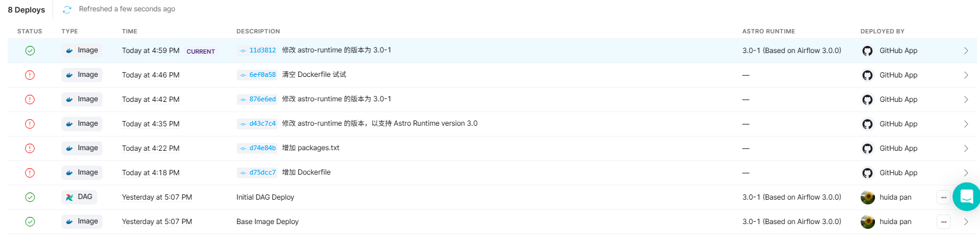The height and width of the screenshot is (236, 980).
Task: Click GitHub icon in the 876e6ed row
Action: 867,100
